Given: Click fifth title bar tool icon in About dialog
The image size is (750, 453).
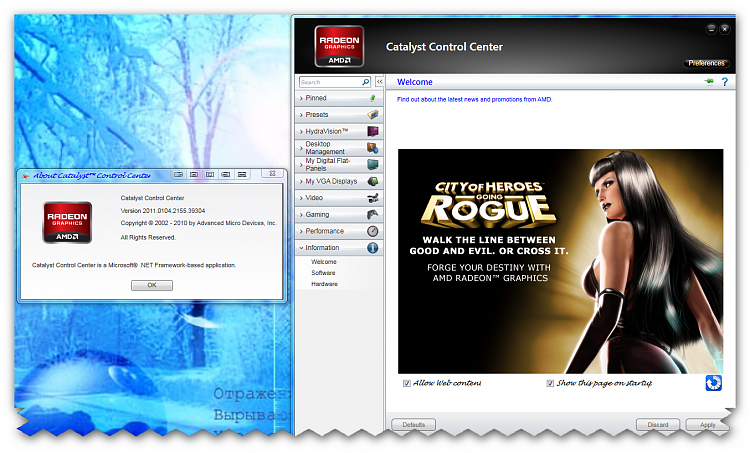Looking at the screenshot, I should 242,174.
